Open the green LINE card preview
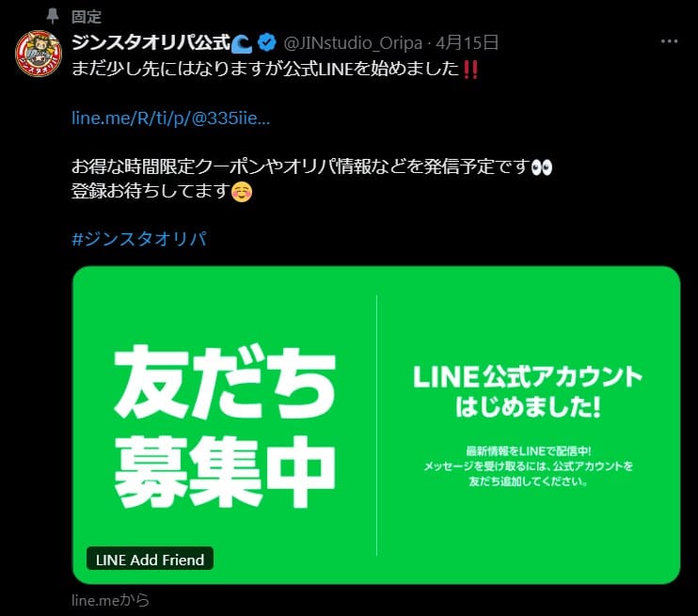 pos(376,425)
